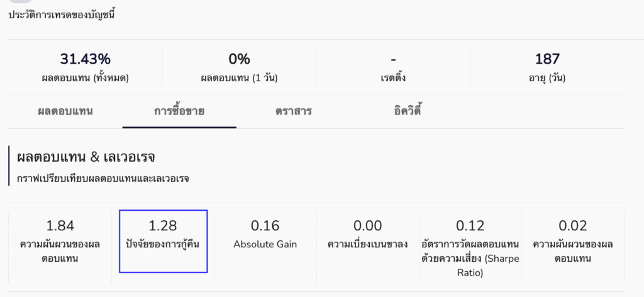Screen dimensions: 644x297
Task: Open the ตราสาร tab
Action: pos(293,111)
